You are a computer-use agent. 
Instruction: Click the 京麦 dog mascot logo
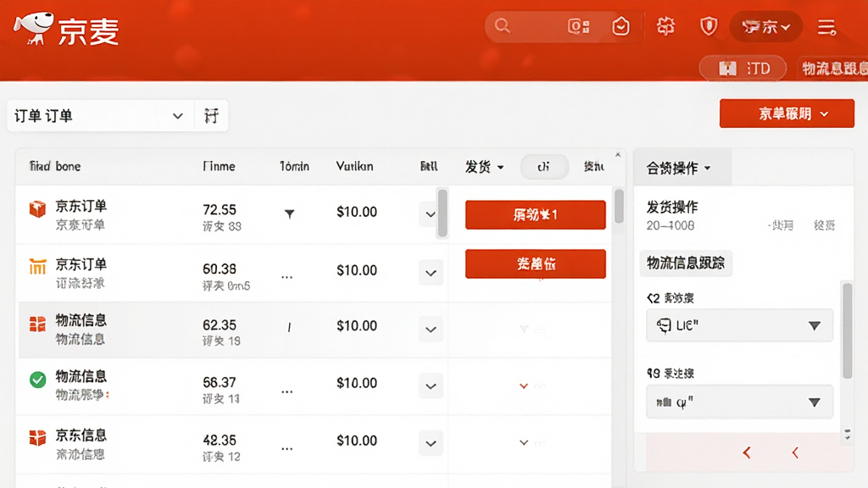click(x=34, y=28)
